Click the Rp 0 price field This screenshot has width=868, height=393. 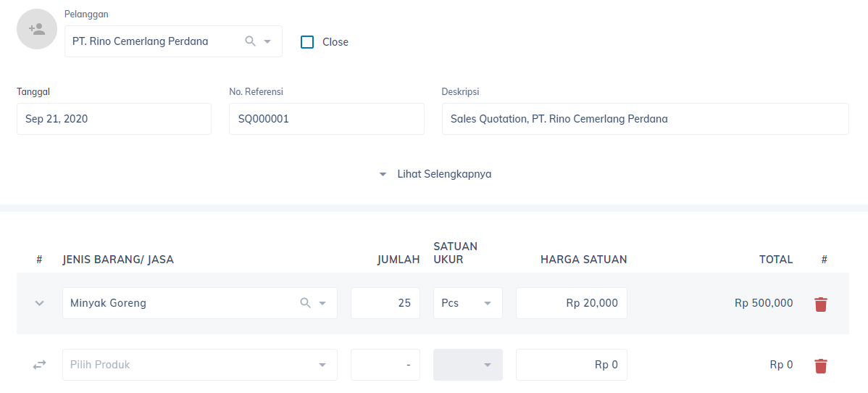[571, 365]
